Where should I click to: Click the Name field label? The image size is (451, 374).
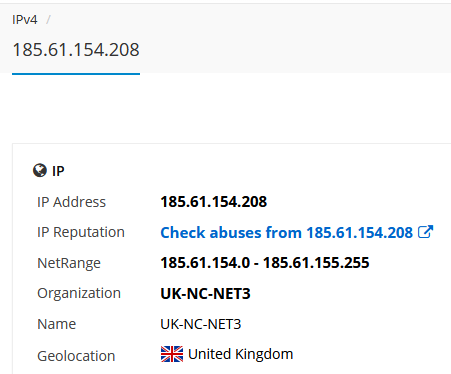pos(57,324)
